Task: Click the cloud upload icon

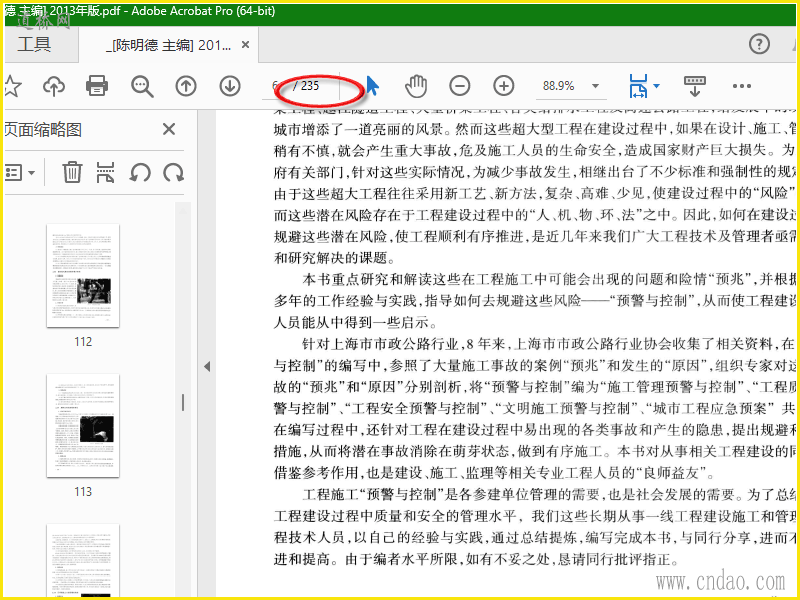Action: [54, 86]
